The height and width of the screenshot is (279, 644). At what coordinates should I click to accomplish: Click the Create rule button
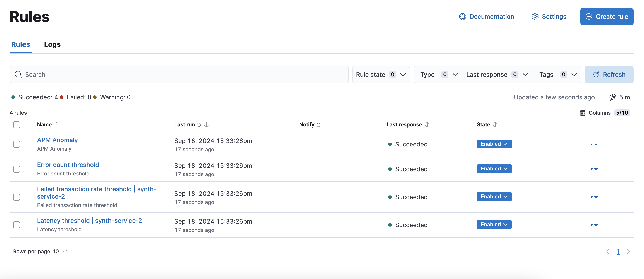click(x=607, y=17)
